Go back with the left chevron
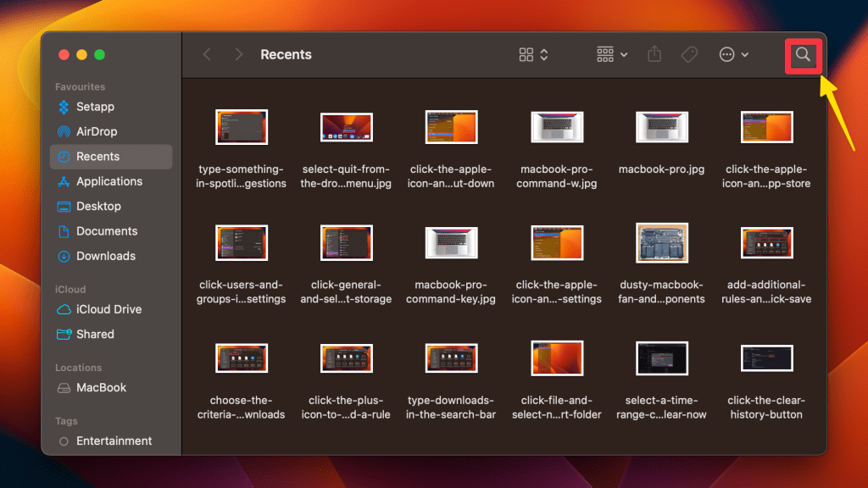868x488 pixels. pyautogui.click(x=207, y=54)
